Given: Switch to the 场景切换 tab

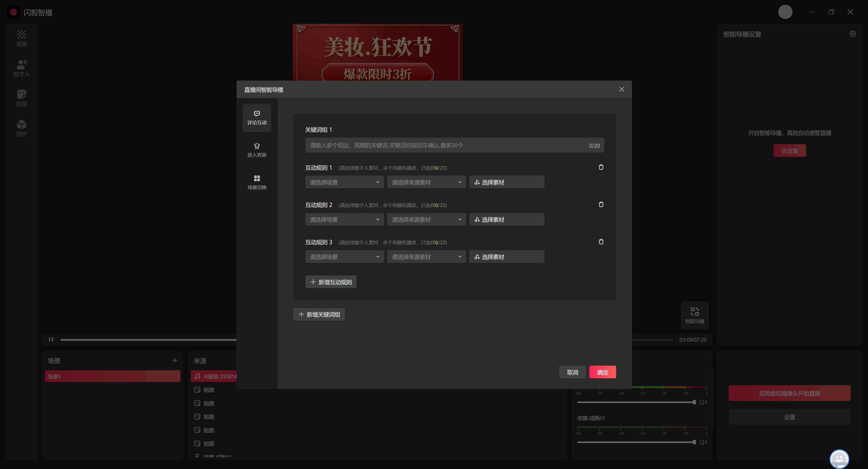Looking at the screenshot, I should click(257, 182).
